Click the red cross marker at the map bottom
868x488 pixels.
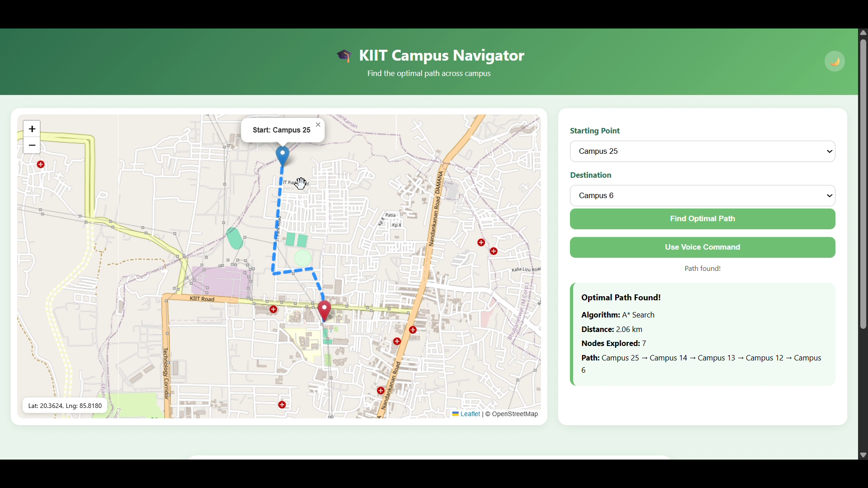[282, 405]
